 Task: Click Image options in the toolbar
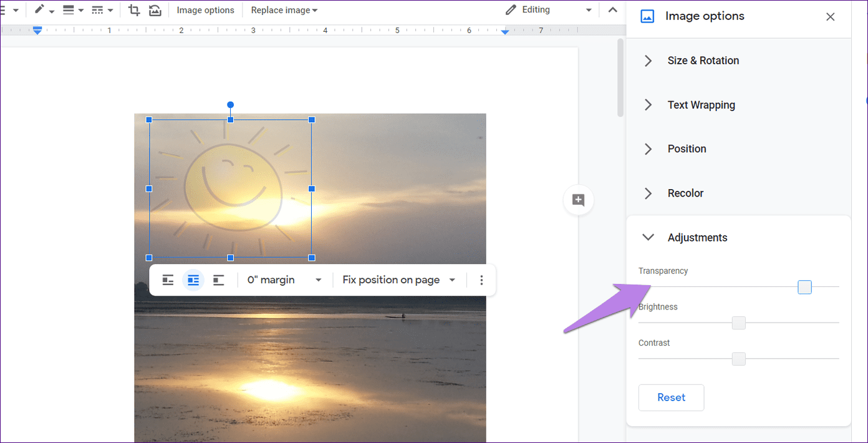(x=206, y=10)
